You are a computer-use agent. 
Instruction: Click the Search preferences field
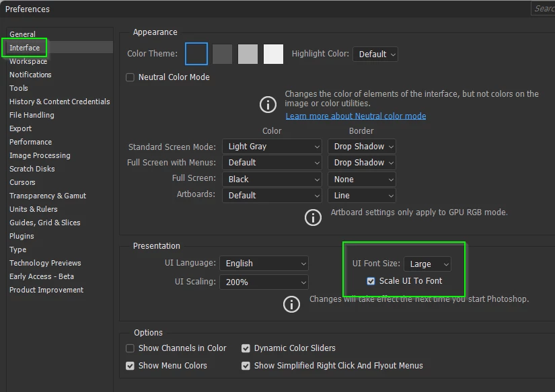tap(543, 9)
